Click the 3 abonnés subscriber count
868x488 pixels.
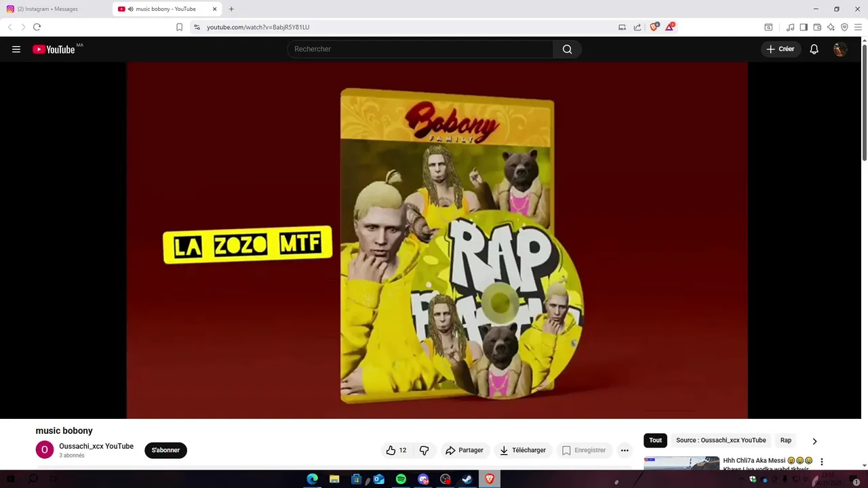coord(72,455)
